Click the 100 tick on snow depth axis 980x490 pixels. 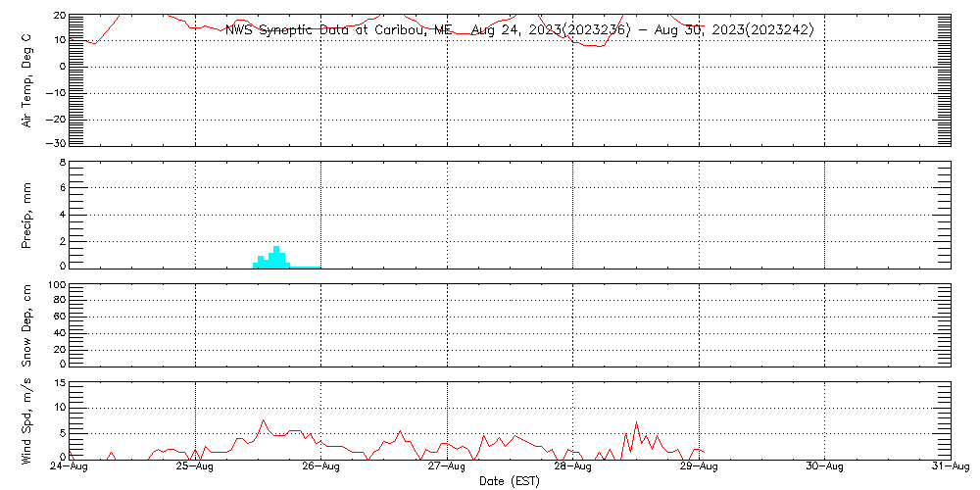[56, 285]
